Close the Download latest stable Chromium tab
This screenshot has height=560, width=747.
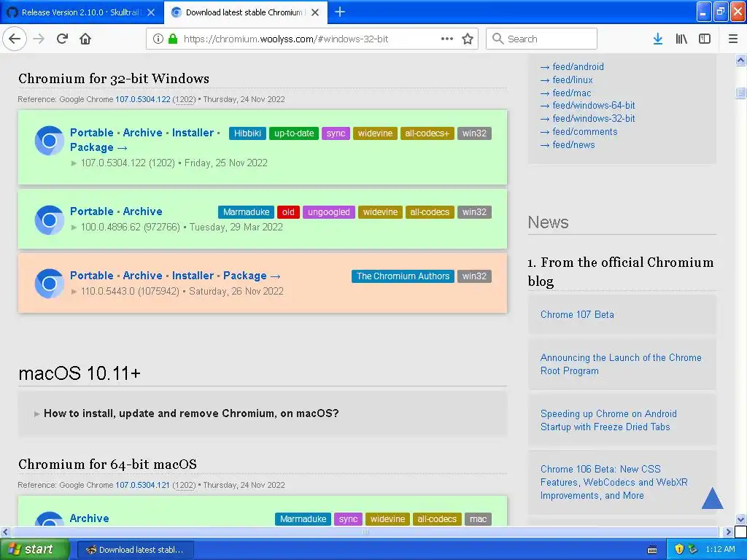tap(315, 12)
